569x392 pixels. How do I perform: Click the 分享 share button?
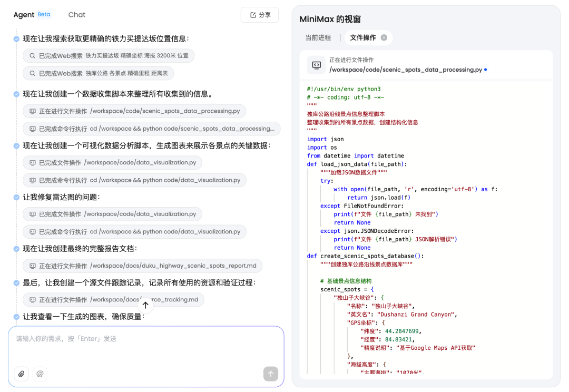tap(259, 15)
